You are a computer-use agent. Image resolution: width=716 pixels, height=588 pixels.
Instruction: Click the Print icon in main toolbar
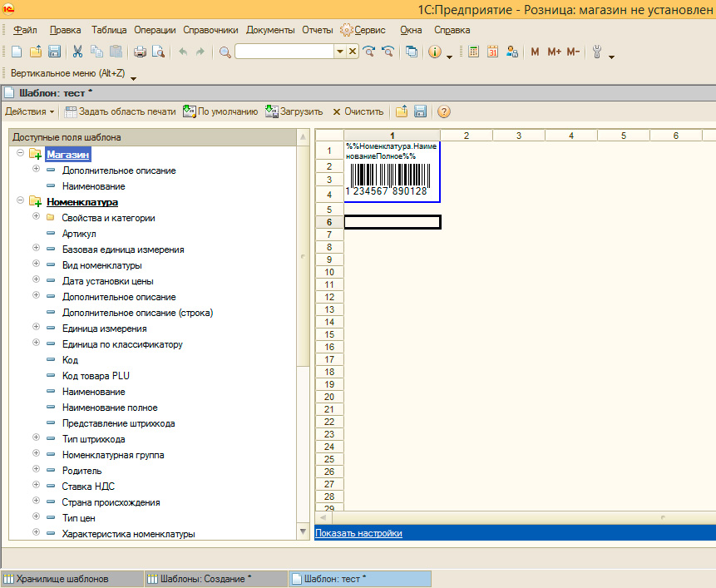click(x=140, y=52)
